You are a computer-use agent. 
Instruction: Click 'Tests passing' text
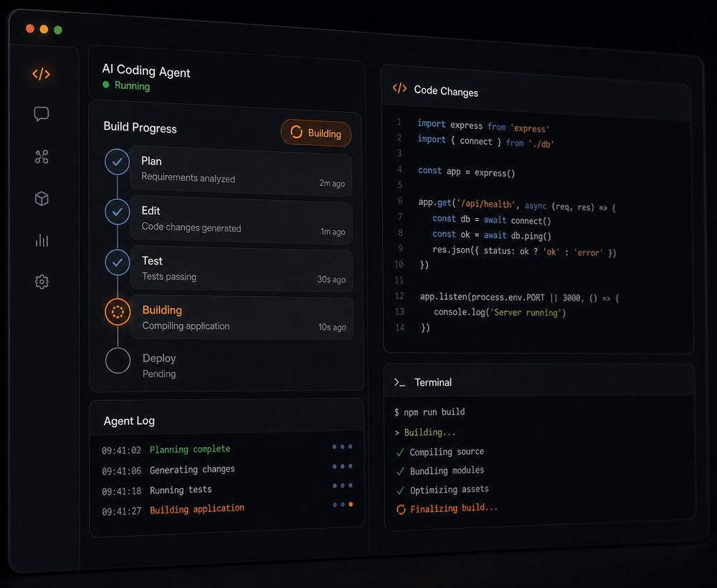point(169,276)
